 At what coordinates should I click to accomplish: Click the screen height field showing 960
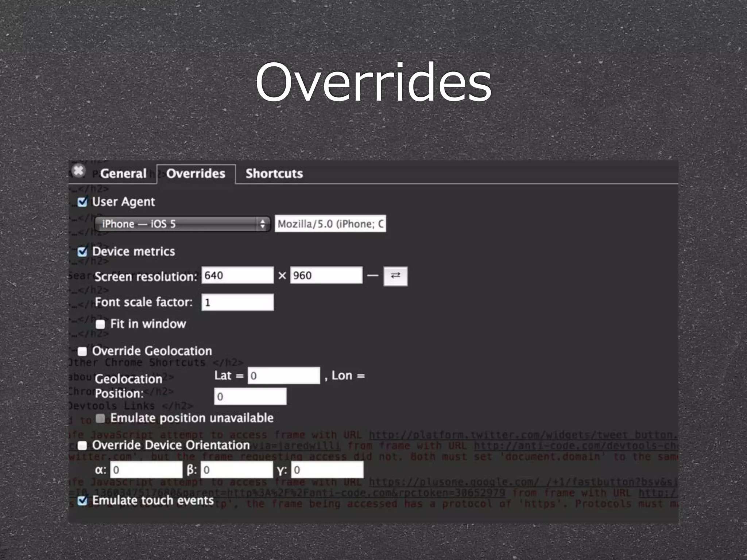coord(326,275)
